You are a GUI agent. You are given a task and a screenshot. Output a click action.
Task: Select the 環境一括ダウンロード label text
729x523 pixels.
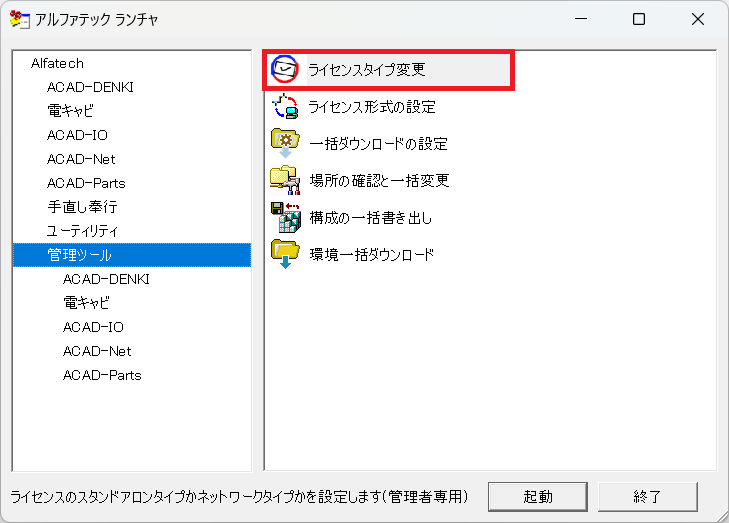(372, 254)
